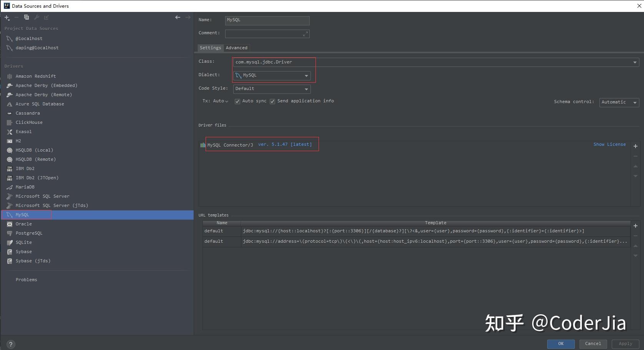Click the driver Name input field
This screenshot has height=350, width=644.
pos(267,20)
